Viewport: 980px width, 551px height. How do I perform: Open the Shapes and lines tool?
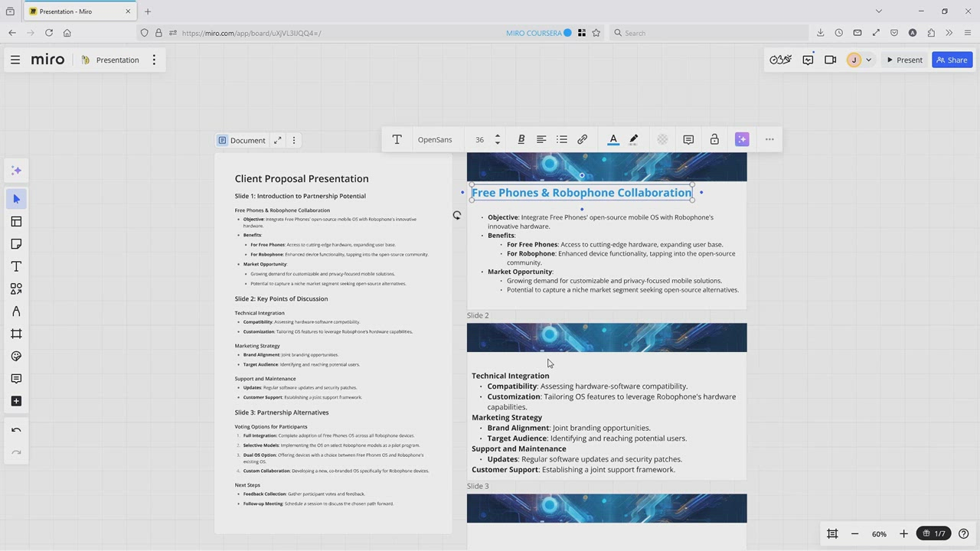click(16, 289)
